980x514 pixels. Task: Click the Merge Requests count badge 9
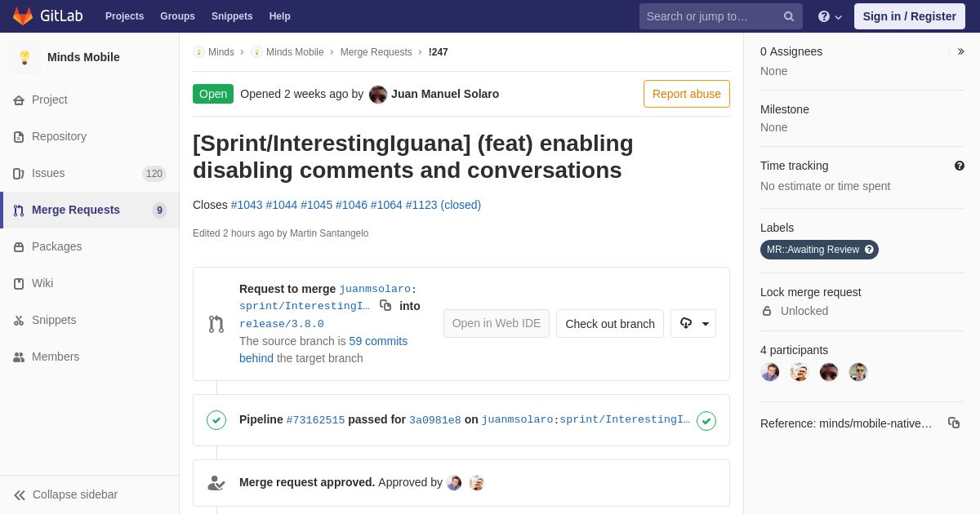[159, 210]
